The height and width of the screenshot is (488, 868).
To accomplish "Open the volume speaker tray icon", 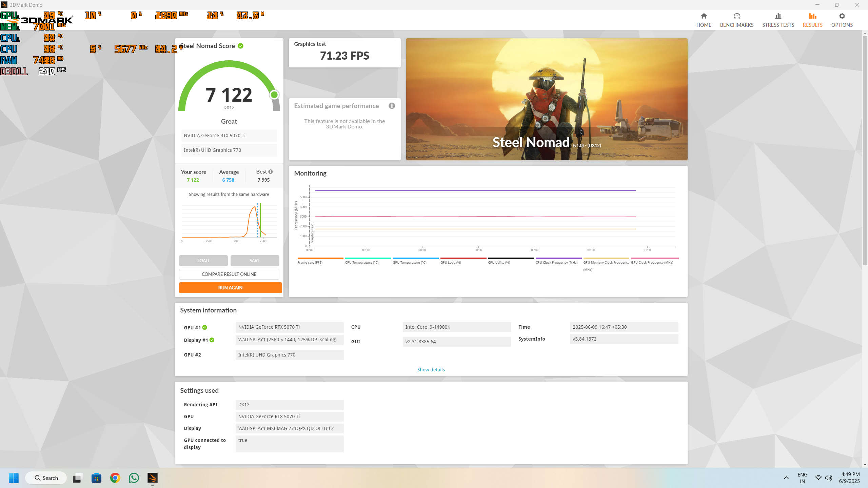I will point(829,478).
